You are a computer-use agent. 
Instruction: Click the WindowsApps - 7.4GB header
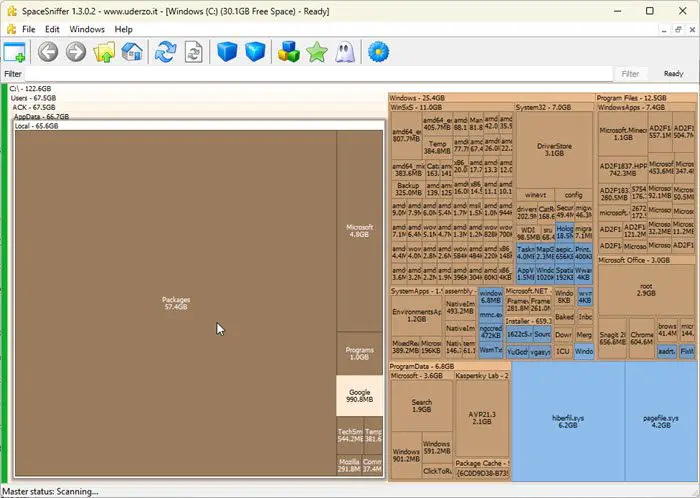coord(631,108)
